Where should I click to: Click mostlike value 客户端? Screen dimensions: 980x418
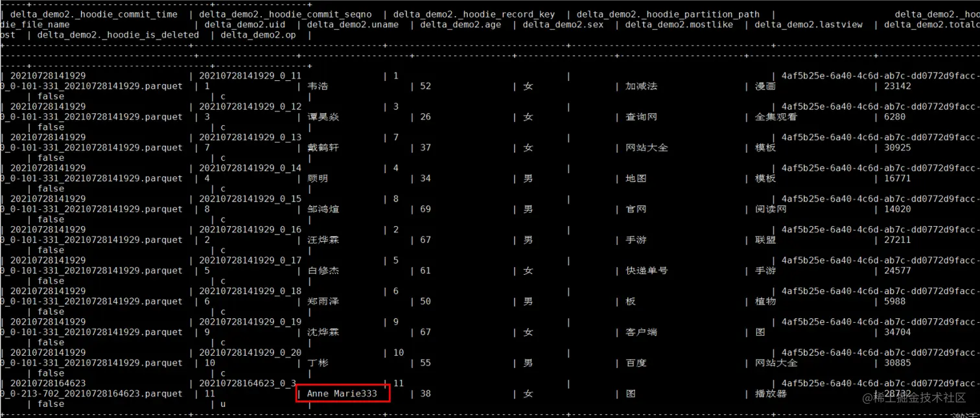pyautogui.click(x=641, y=332)
